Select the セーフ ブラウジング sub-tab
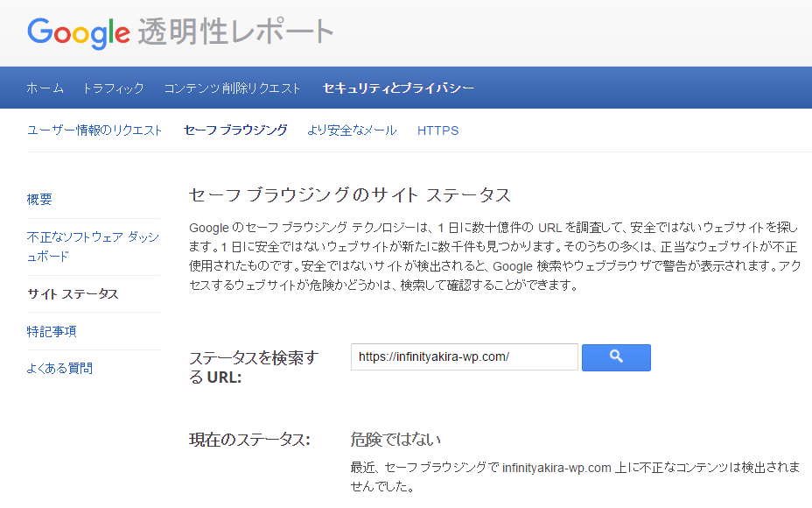The height and width of the screenshot is (508, 812). [235, 131]
